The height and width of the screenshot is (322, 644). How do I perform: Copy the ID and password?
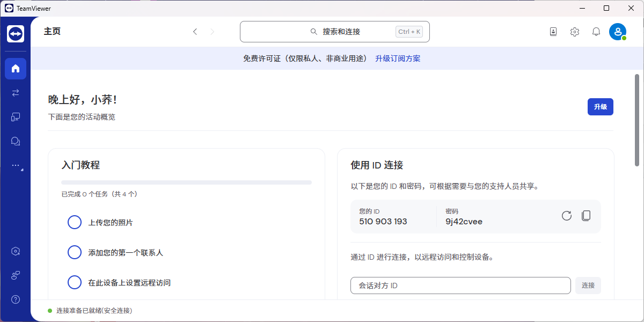pos(586,216)
